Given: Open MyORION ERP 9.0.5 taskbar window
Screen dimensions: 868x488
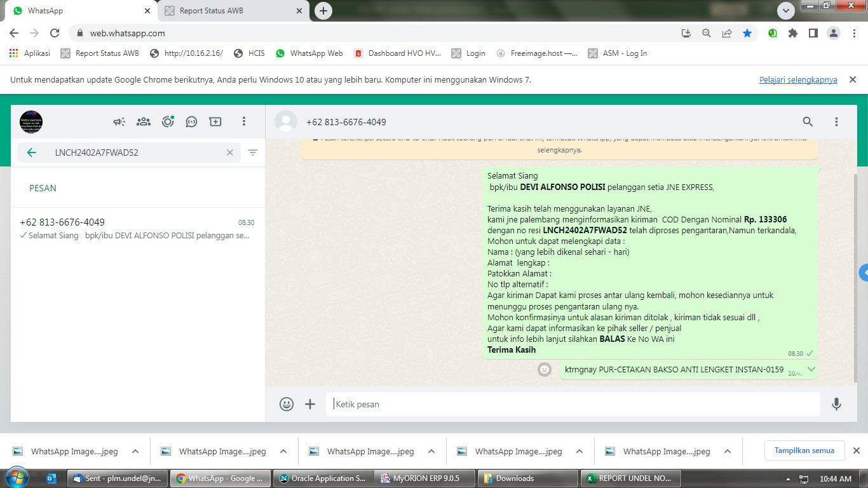Looking at the screenshot, I should (x=424, y=478).
